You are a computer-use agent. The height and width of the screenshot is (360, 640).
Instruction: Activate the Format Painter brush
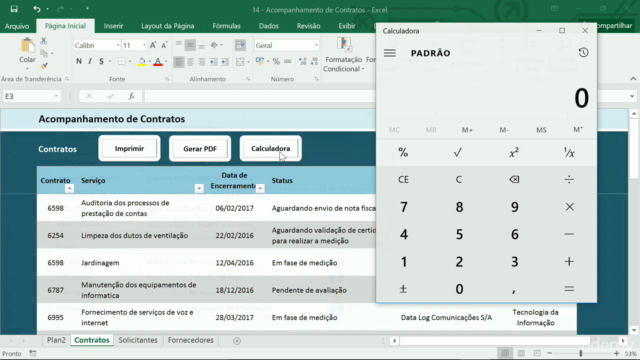tap(44, 66)
